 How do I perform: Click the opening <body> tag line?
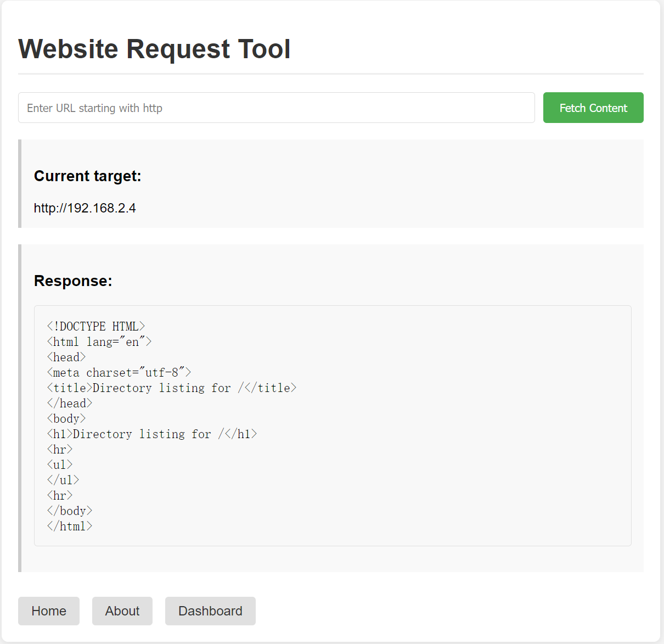pyautogui.click(x=66, y=419)
